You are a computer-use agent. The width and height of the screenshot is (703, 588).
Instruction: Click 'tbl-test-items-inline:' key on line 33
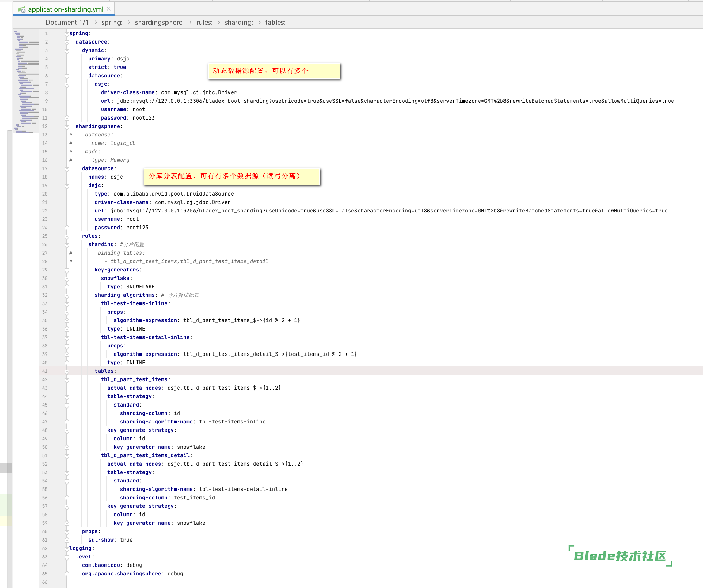click(x=135, y=303)
